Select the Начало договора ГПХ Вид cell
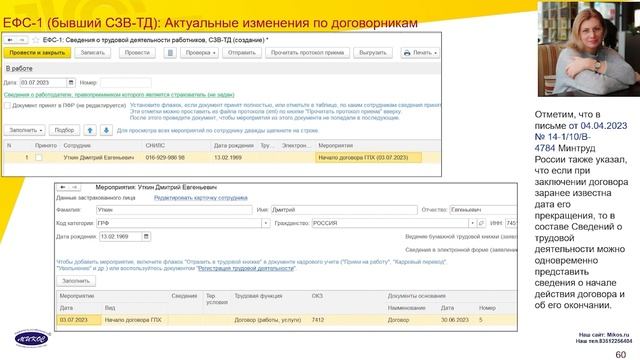This screenshot has height=360, width=640. click(133, 320)
